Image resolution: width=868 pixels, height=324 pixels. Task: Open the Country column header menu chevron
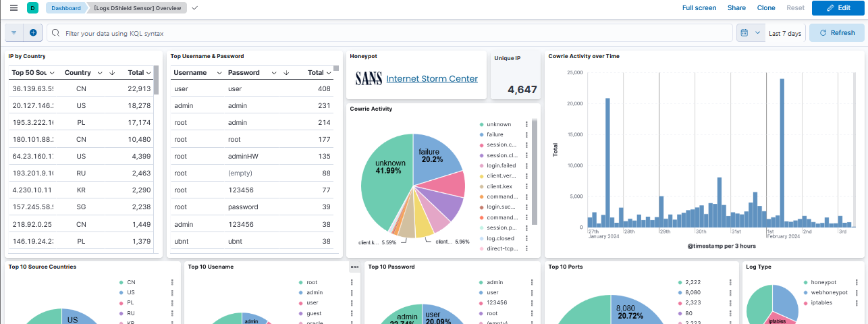[100, 73]
